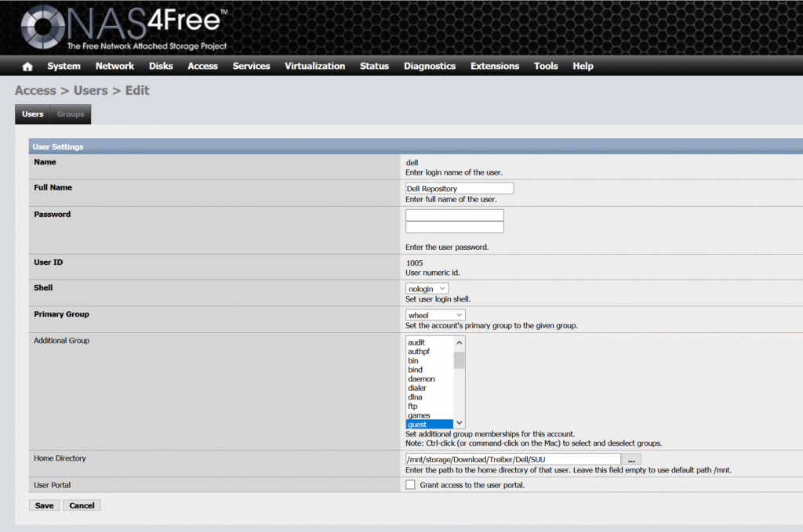The width and height of the screenshot is (803, 532).
Task: Open the System menu
Action: (x=64, y=67)
